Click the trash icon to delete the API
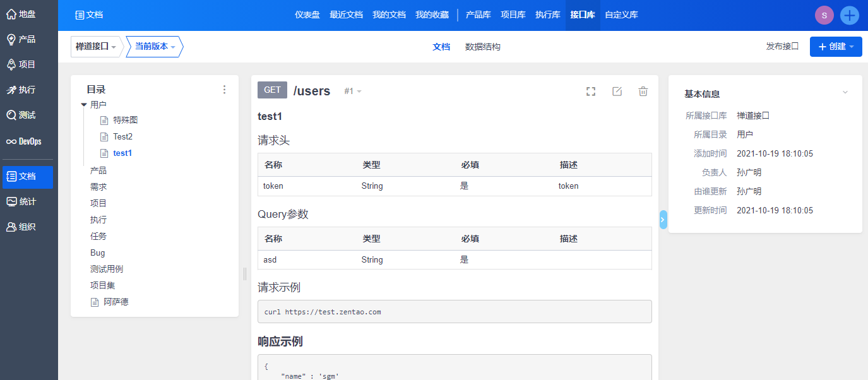Viewport: 868px width, 380px height. [643, 92]
